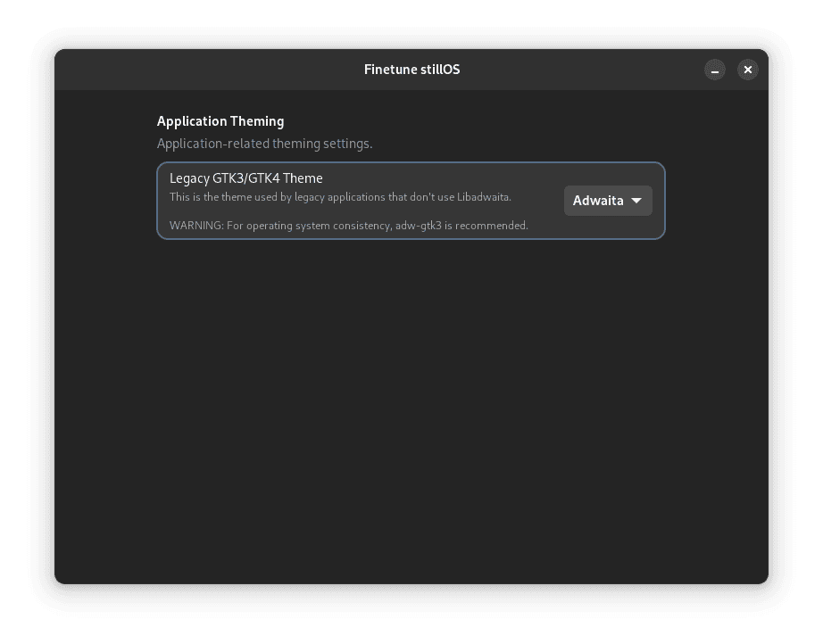The height and width of the screenshot is (644, 823).
Task: Click the WARNING text about adw-gtk3
Action: point(348,226)
